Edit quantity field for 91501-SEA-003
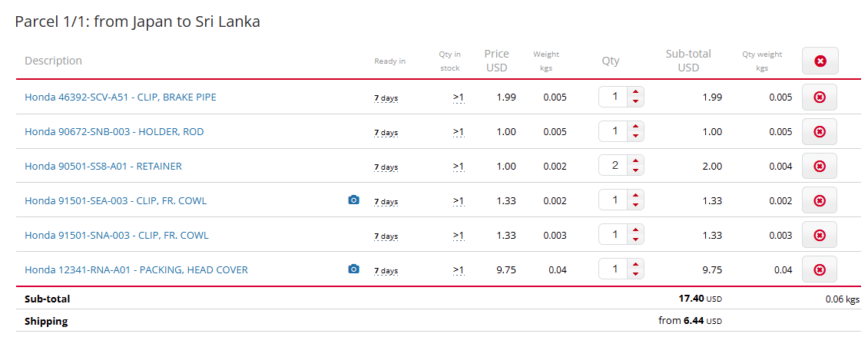This screenshot has height=337, width=868. [613, 200]
